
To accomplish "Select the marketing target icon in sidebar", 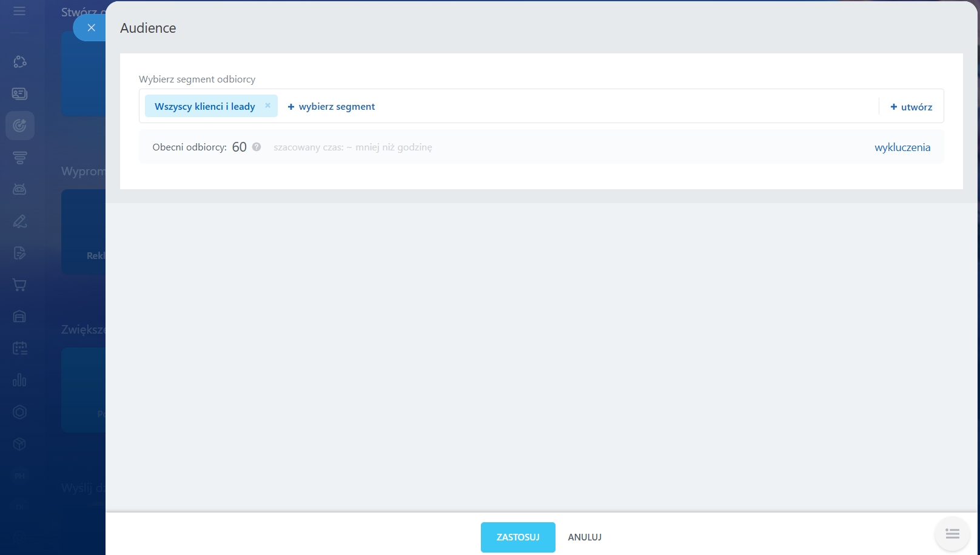I will [x=19, y=126].
